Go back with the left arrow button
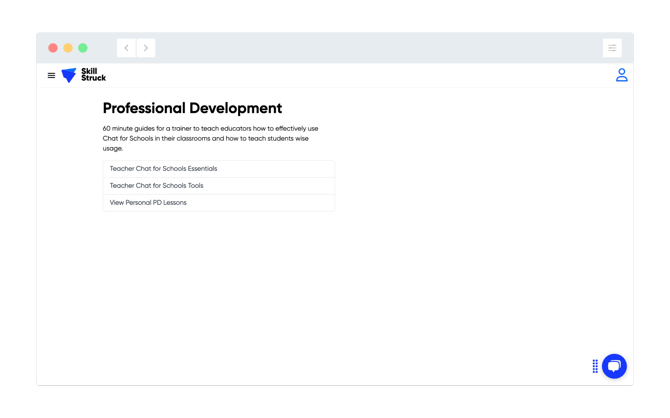The height and width of the screenshot is (418, 670). 127,48
